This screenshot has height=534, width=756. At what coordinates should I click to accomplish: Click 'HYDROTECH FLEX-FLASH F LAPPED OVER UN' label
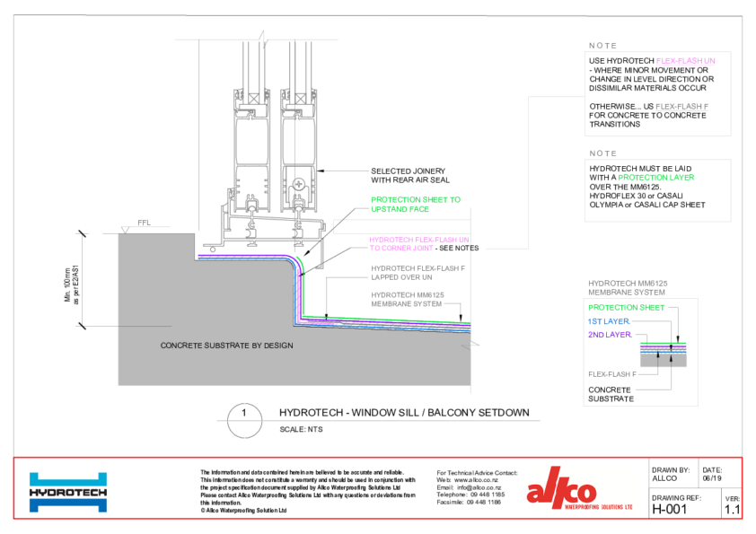(418, 273)
